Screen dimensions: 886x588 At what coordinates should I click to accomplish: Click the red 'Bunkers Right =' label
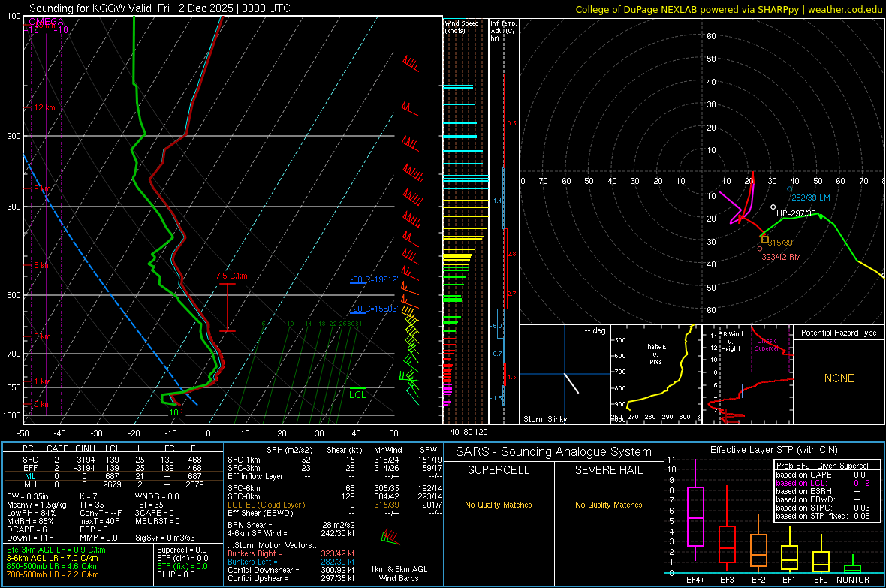[x=255, y=553]
